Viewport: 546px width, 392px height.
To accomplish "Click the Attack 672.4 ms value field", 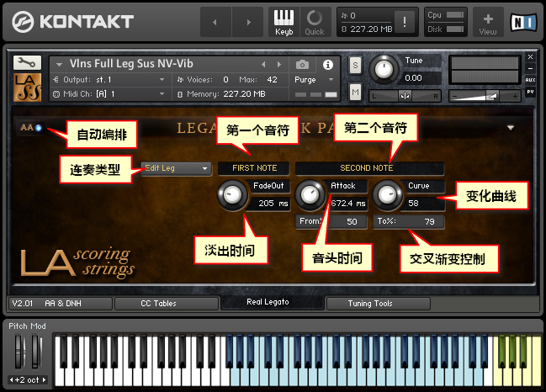I will point(347,204).
